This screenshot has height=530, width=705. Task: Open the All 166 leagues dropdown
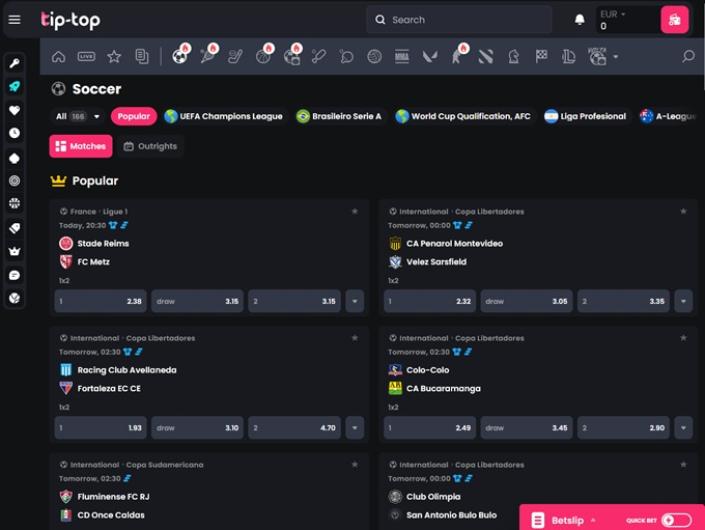tap(78, 117)
